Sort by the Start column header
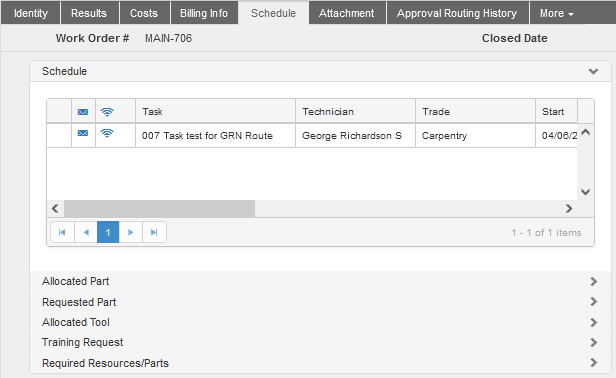 click(x=556, y=112)
